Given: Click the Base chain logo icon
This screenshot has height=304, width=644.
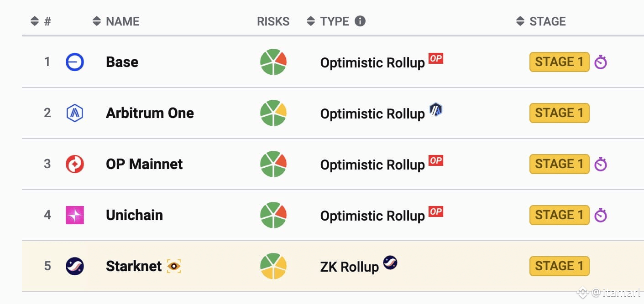Looking at the screenshot, I should (75, 62).
